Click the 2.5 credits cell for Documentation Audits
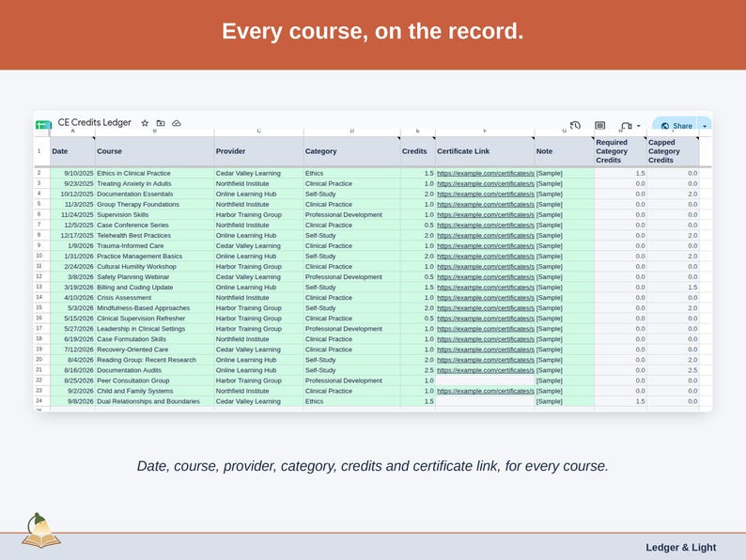Image resolution: width=746 pixels, height=560 pixels. (418, 370)
